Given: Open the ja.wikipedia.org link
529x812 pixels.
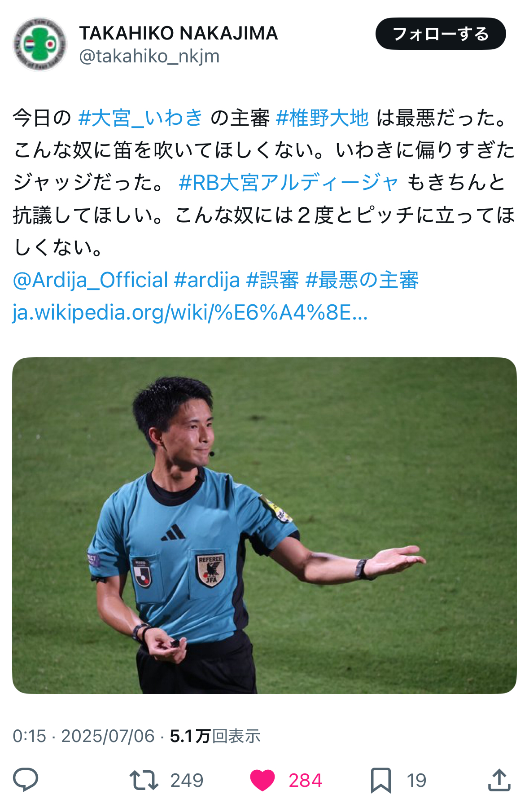Looking at the screenshot, I should pyautogui.click(x=190, y=312).
